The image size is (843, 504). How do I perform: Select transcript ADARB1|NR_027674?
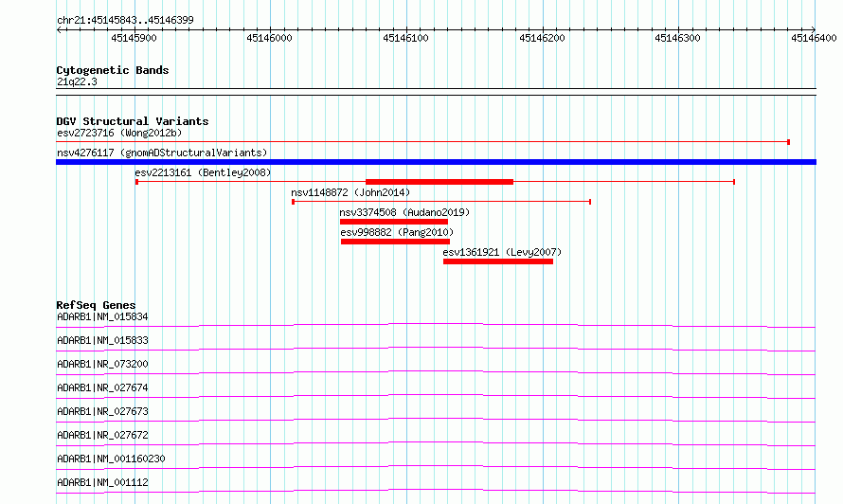pyautogui.click(x=102, y=387)
